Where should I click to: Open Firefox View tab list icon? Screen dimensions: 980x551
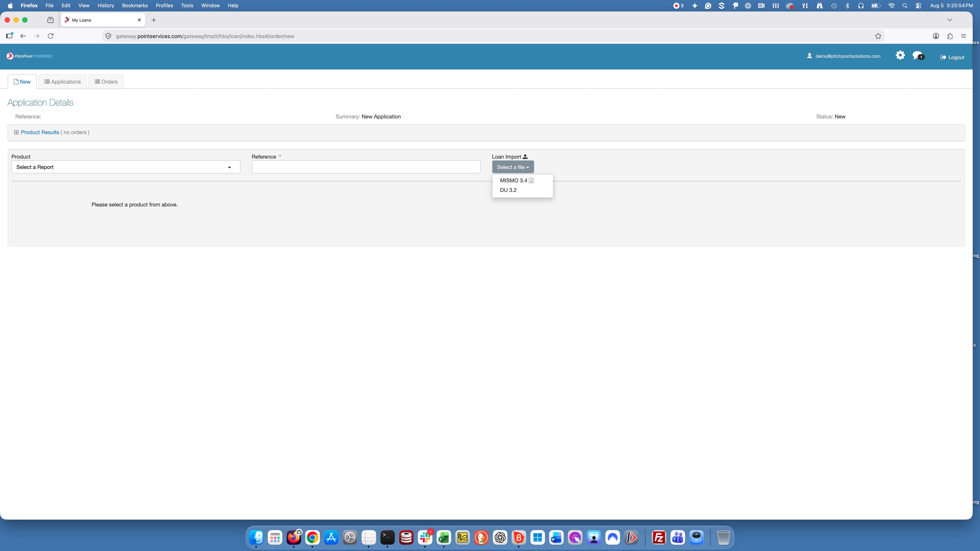(51, 20)
